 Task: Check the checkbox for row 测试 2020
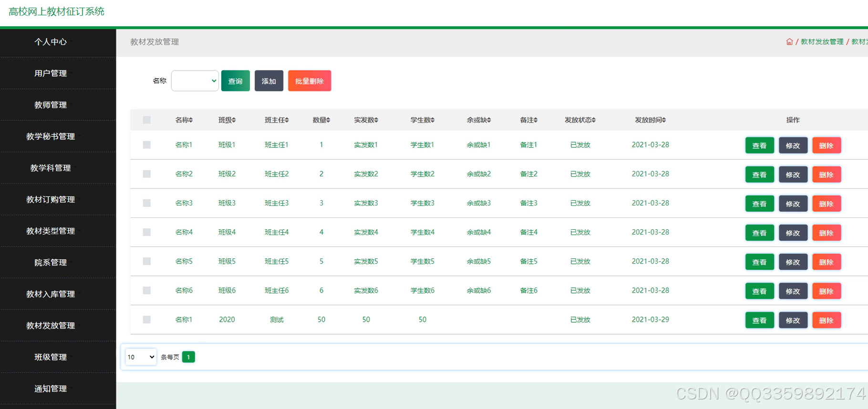[x=147, y=319]
